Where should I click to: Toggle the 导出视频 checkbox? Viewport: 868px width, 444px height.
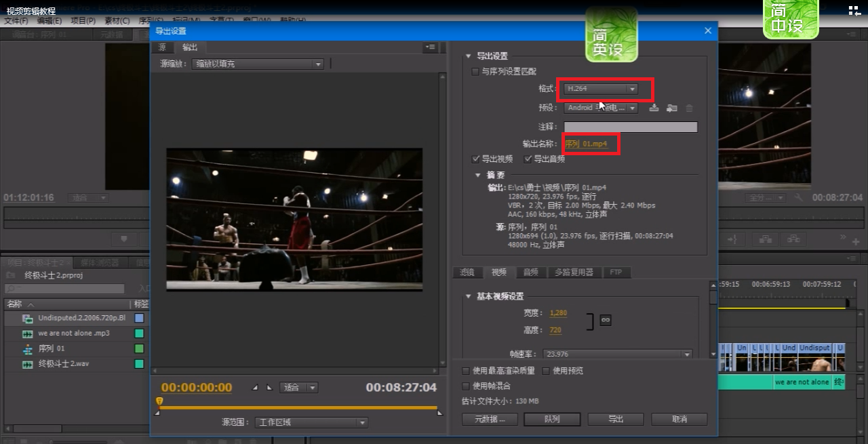[x=475, y=159]
